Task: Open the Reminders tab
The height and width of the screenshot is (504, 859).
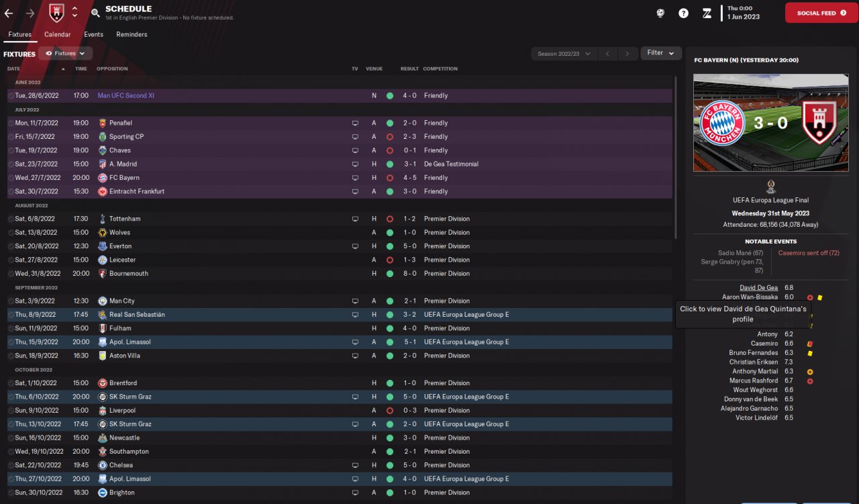Action: (132, 34)
